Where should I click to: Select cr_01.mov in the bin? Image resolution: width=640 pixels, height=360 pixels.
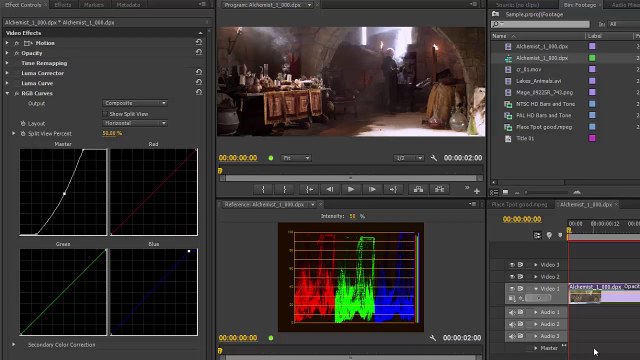[528, 69]
